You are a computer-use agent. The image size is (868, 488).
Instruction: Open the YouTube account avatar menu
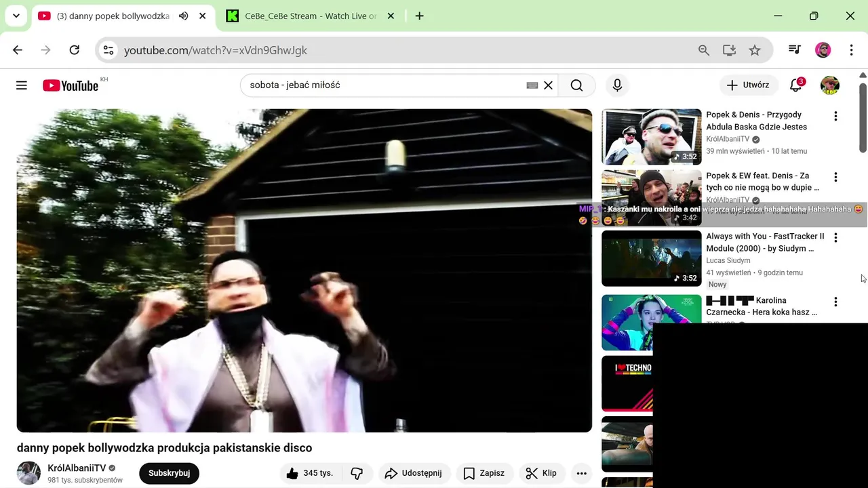[830, 85]
